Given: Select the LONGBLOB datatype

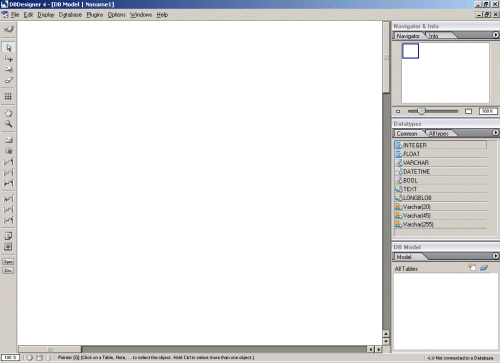Looking at the screenshot, I should click(440, 198).
